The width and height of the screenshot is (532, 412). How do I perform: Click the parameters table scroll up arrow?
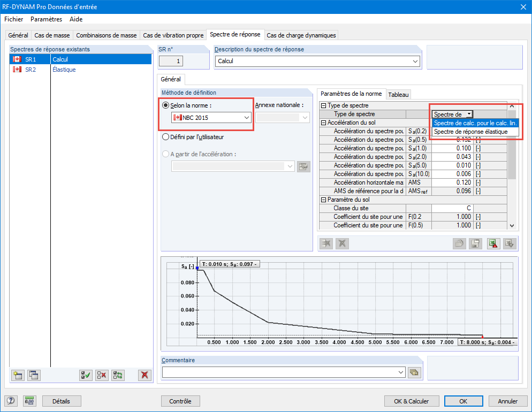pyautogui.click(x=512, y=106)
